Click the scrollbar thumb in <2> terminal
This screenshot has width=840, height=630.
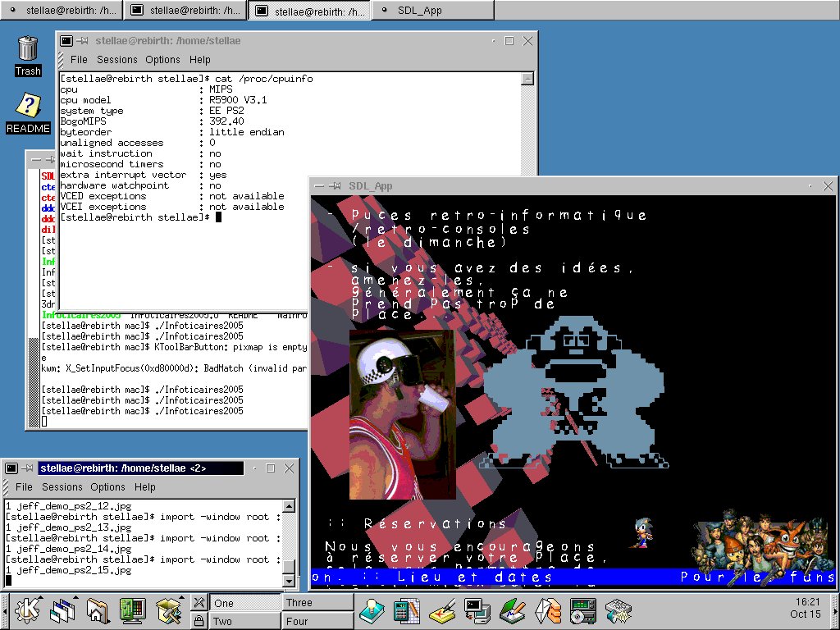tap(289, 568)
